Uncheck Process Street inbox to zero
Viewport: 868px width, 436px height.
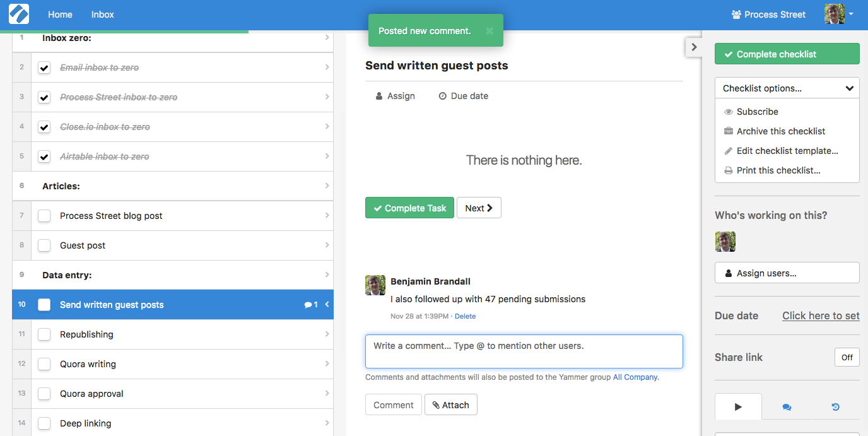[x=44, y=97]
